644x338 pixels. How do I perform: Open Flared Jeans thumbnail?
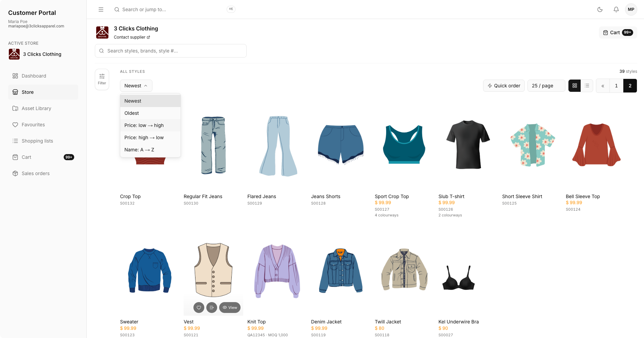(278, 146)
